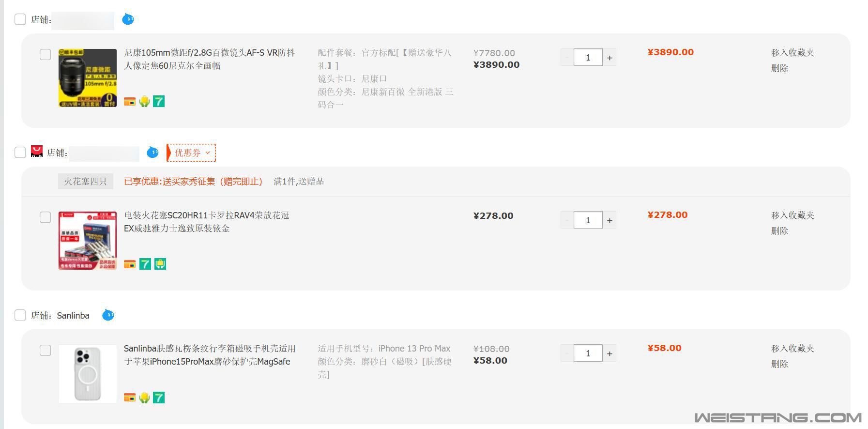Click Wangwang chat icon of first store

tap(128, 19)
